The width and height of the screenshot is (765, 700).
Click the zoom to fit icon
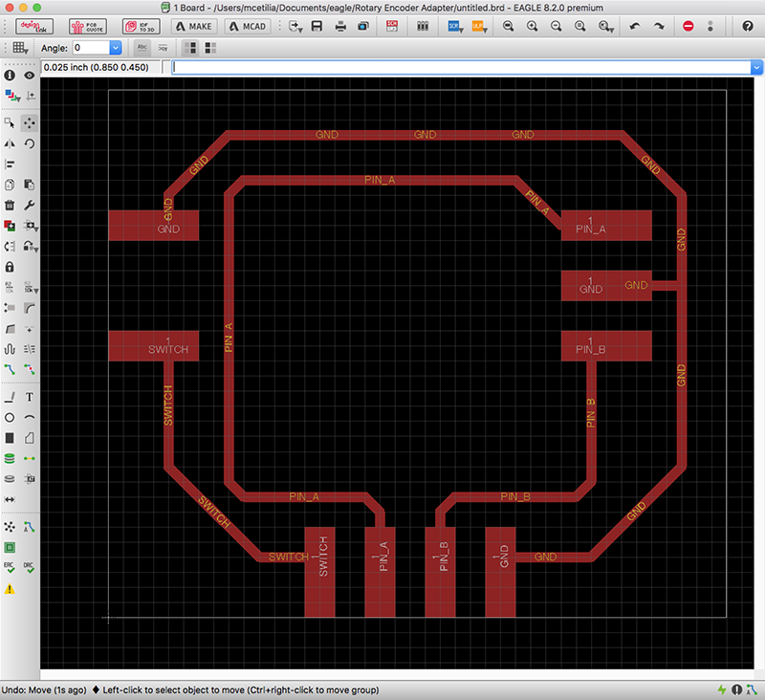(x=508, y=27)
